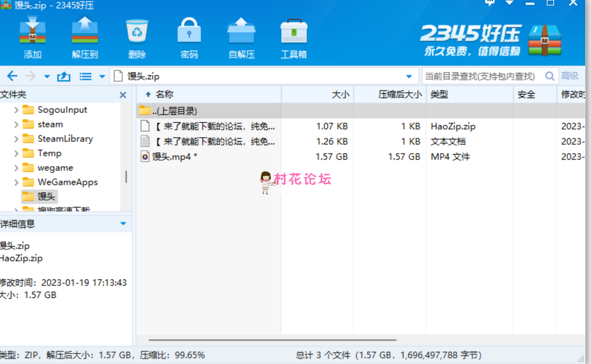Select the HaoZip.zip type file row
This screenshot has height=364, width=591.
pyautogui.click(x=360, y=126)
